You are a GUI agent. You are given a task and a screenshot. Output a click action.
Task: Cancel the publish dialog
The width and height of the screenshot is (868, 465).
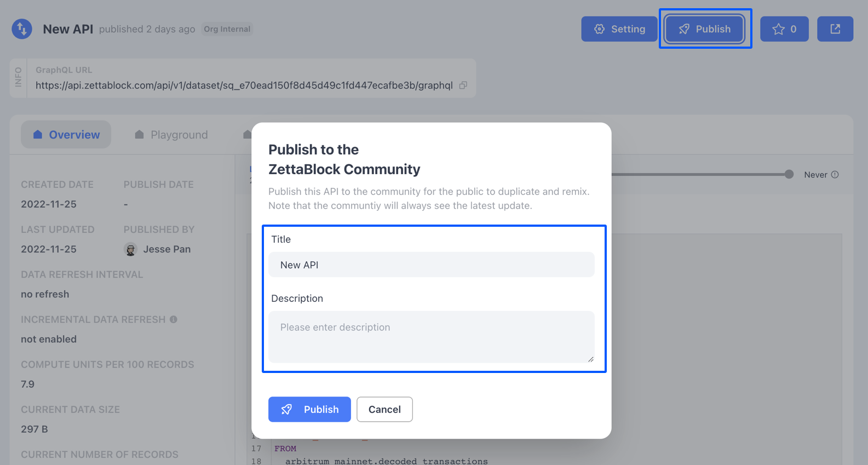pyautogui.click(x=384, y=409)
